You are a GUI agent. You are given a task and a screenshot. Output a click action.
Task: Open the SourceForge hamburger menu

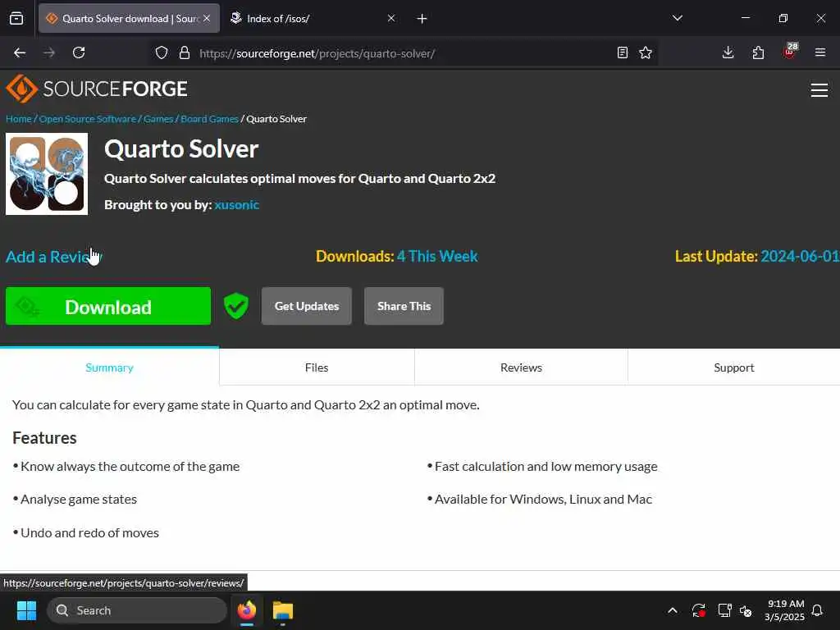point(819,90)
